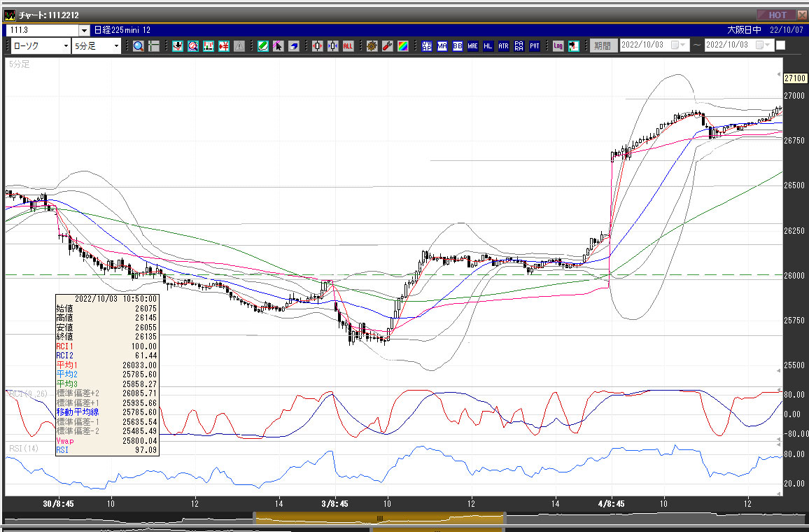
Task: Click the red wrench tool icon
Action: [x=388, y=46]
